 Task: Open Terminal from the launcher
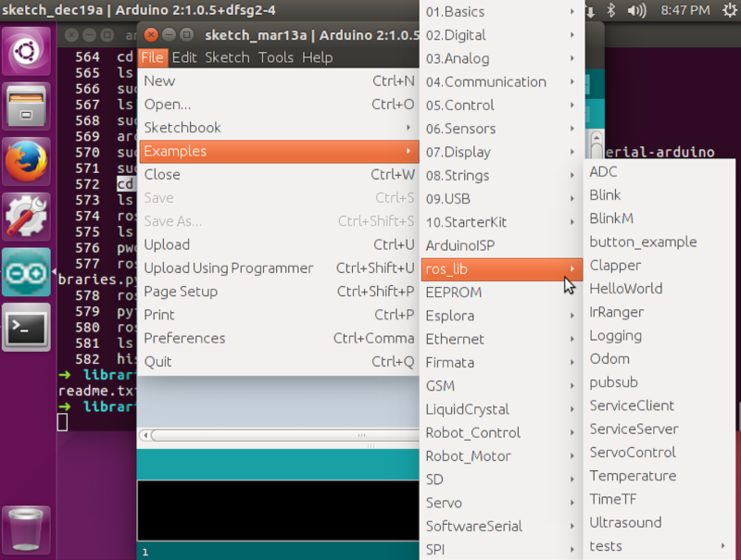pos(27,328)
